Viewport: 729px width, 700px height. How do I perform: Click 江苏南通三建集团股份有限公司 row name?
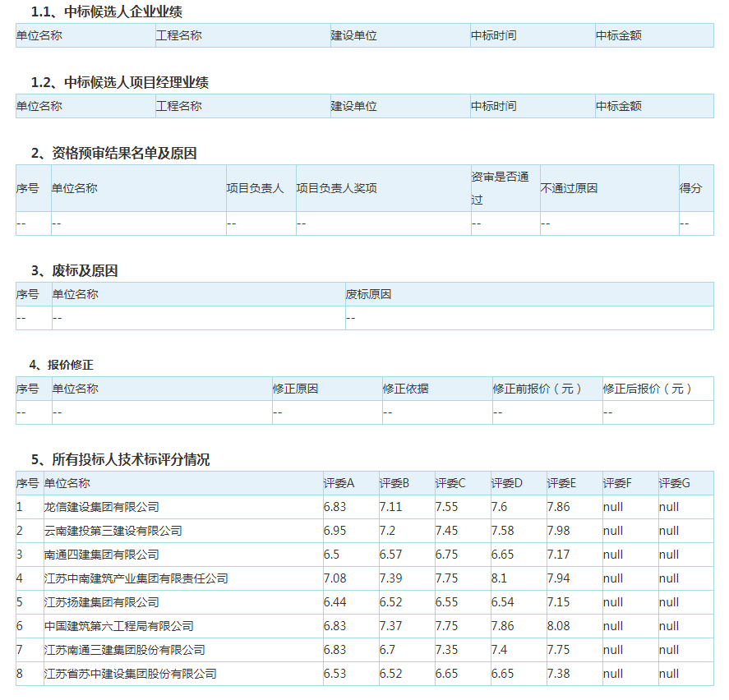point(124,650)
